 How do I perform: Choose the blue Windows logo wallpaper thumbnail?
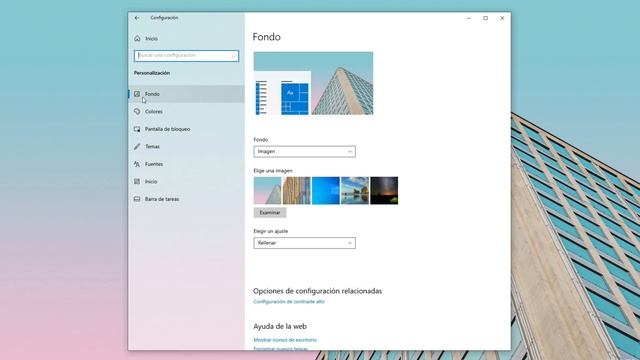coord(326,191)
